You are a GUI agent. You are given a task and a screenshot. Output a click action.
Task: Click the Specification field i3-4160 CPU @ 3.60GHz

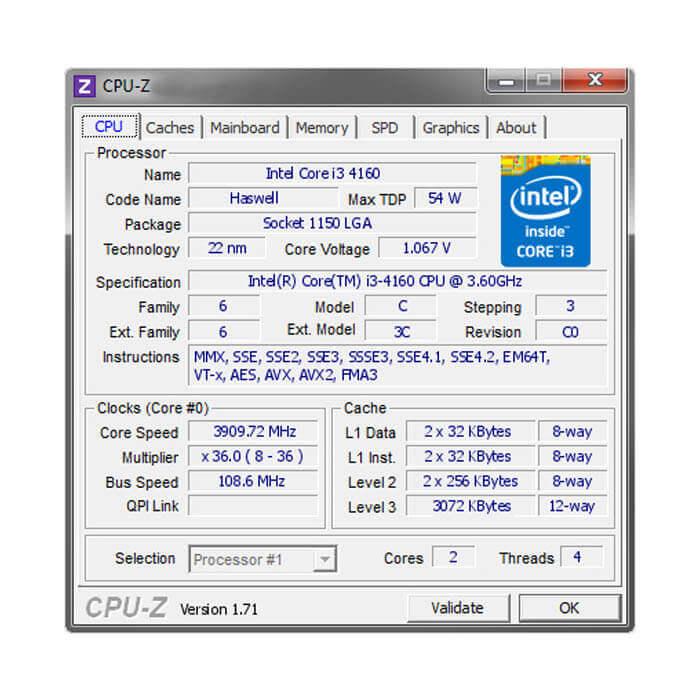click(x=397, y=281)
